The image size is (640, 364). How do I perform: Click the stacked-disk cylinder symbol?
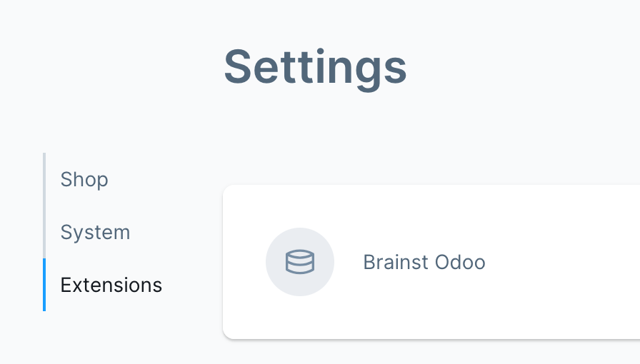pos(300,262)
